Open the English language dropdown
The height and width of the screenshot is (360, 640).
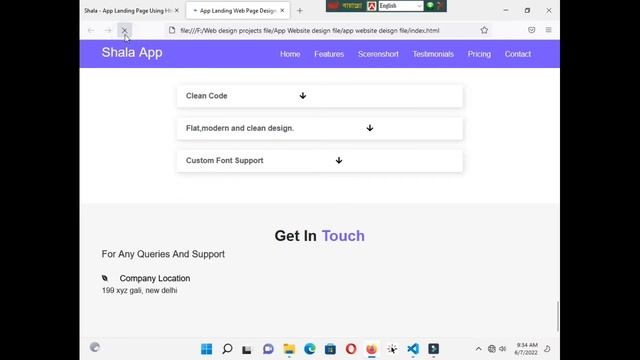[x=400, y=6]
